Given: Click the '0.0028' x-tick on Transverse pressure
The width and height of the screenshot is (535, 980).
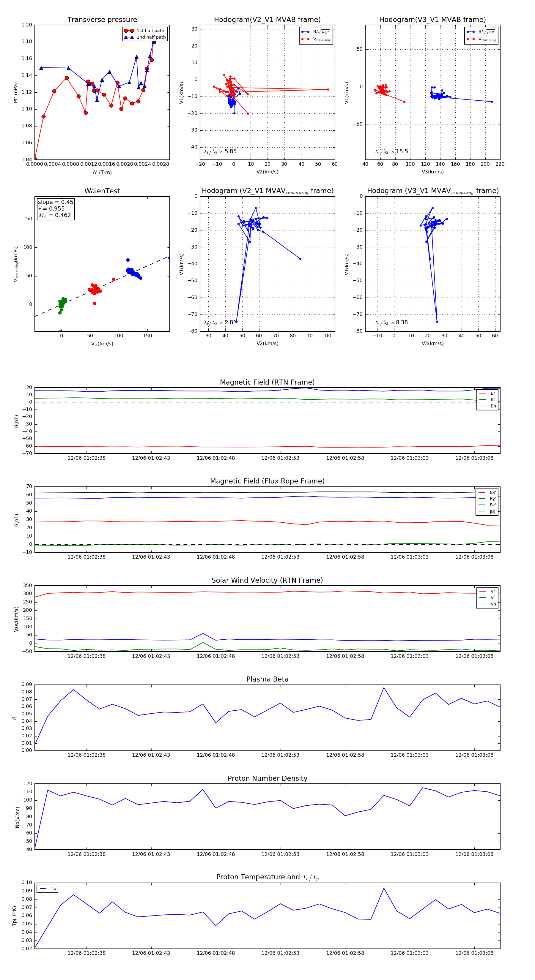Looking at the screenshot, I should (160, 164).
